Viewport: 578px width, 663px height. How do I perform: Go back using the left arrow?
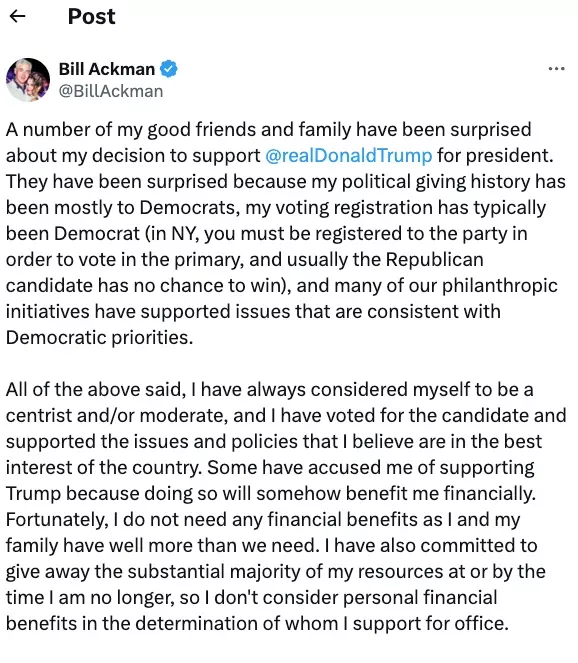click(x=17, y=16)
